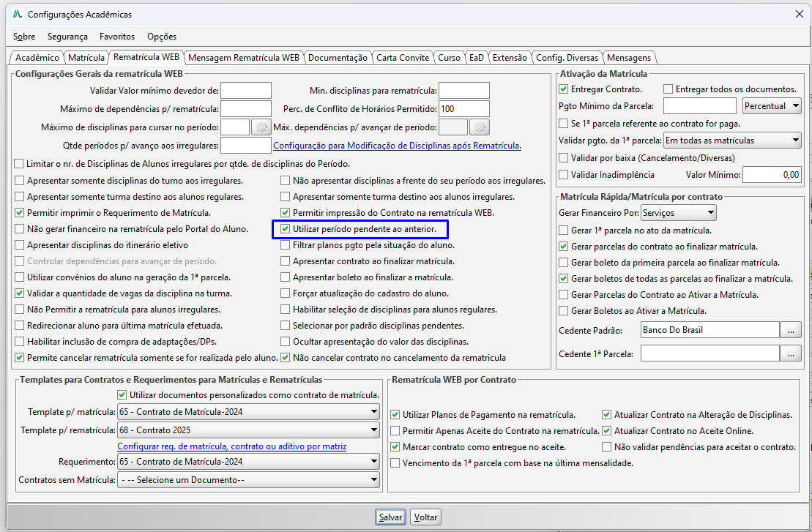This screenshot has height=532, width=812.
Task: Click the Voltar button
Action: 425,517
